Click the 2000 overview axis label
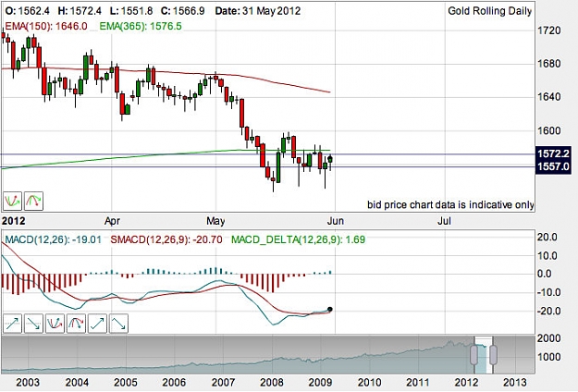The height and width of the screenshot is (392, 578). 549,338
